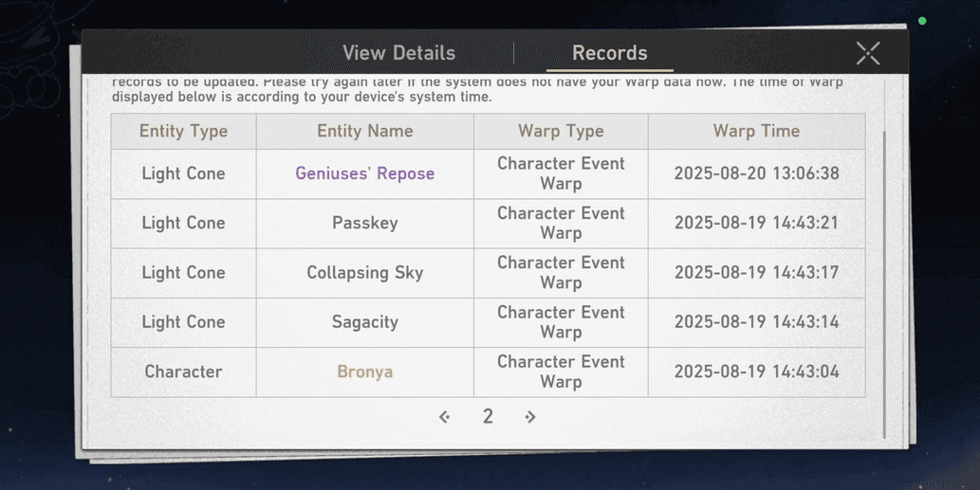This screenshot has height=490, width=980.
Task: Click the Character entity type cell
Action: click(183, 372)
